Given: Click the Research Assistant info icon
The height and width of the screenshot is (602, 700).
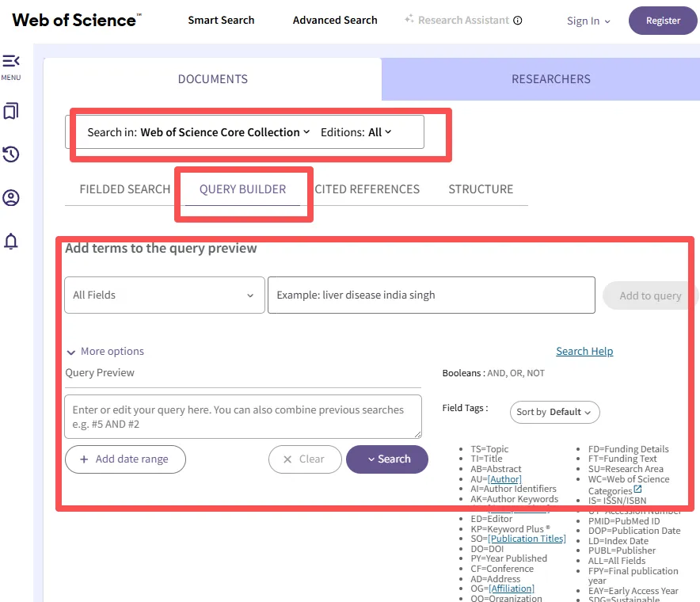Looking at the screenshot, I should click(518, 21).
